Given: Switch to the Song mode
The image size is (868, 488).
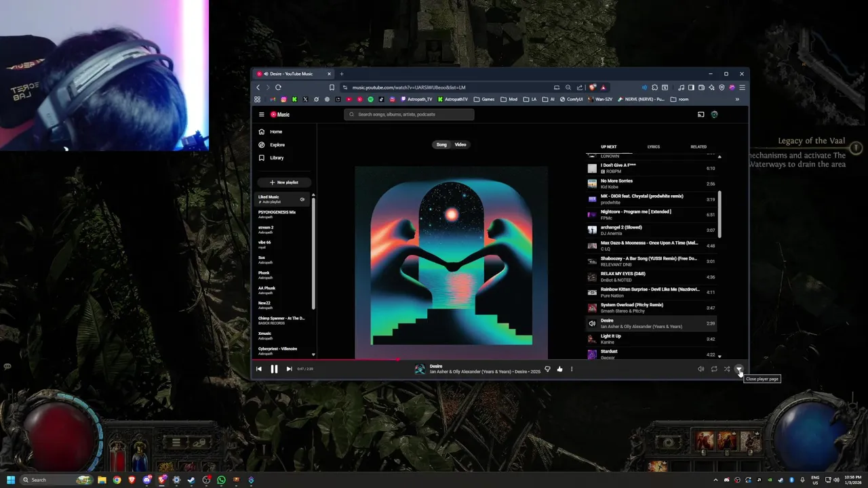Looking at the screenshot, I should click(441, 144).
